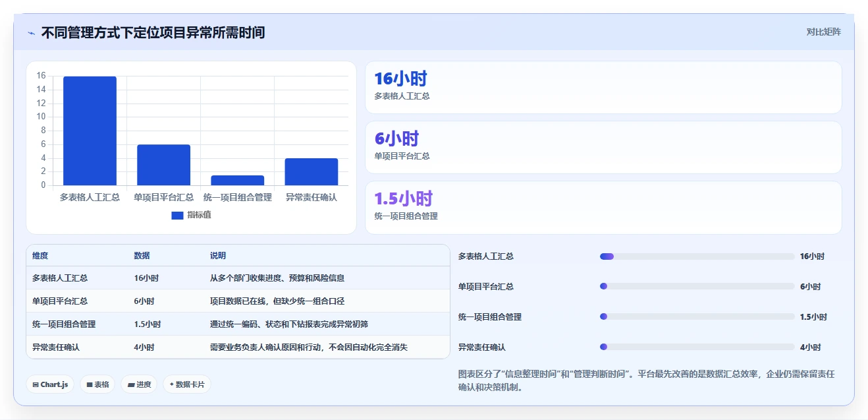Screen dimensions: 868x420
Task: Click the 单项目平台汇总 progress bar
Action: [x=697, y=287]
